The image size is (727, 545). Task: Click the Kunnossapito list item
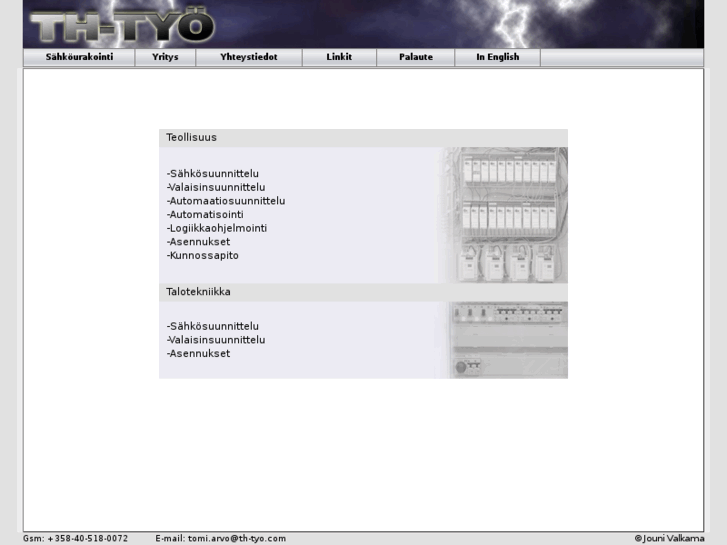click(203, 256)
